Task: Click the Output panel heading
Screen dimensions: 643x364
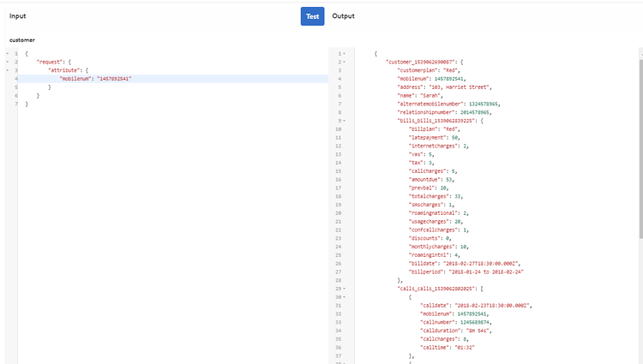Action: [x=343, y=16]
